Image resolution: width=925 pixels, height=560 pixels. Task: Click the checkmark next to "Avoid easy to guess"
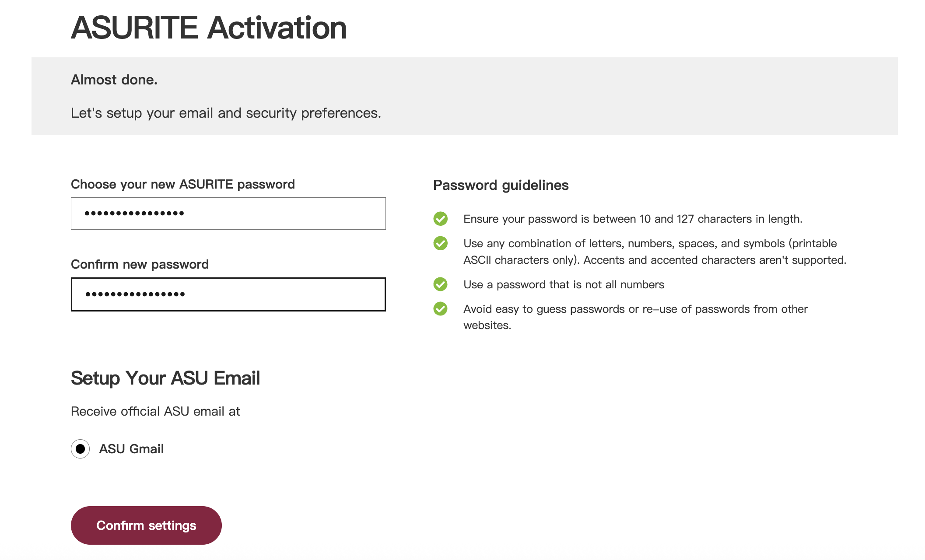(x=440, y=309)
